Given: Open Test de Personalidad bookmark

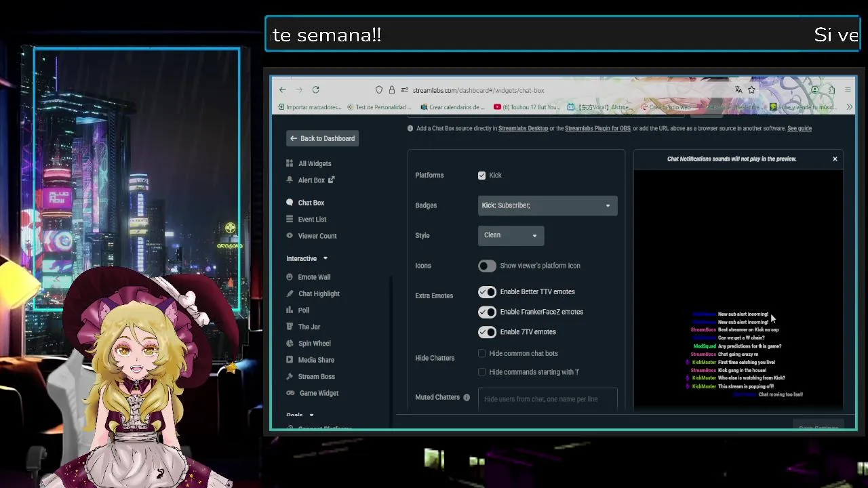Looking at the screenshot, I should (x=379, y=107).
